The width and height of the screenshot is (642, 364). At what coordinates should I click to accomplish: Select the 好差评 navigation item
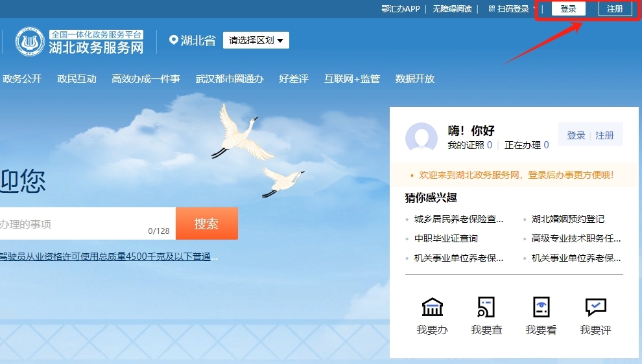(294, 78)
